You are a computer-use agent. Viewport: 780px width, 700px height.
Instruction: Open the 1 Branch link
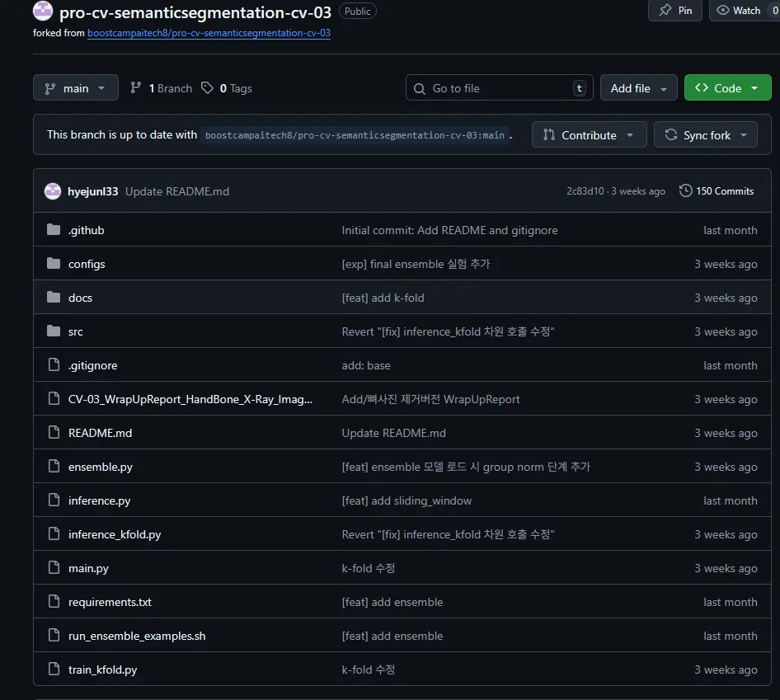click(x=161, y=88)
